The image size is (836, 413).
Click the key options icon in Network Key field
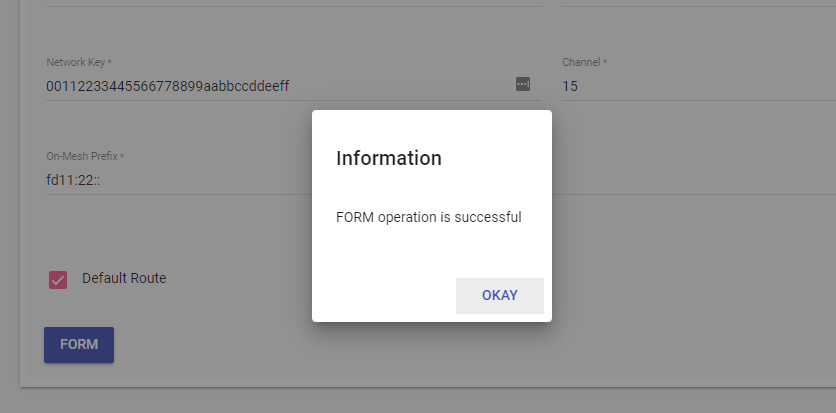point(523,84)
